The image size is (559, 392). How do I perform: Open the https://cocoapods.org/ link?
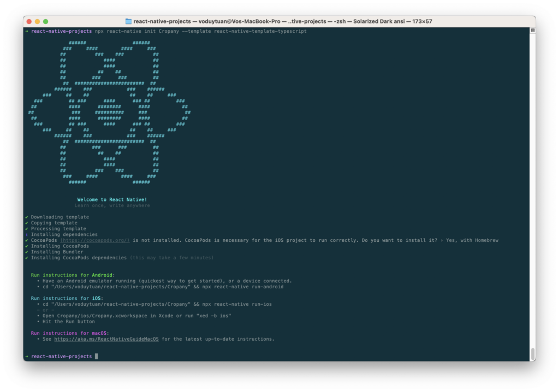click(95, 240)
